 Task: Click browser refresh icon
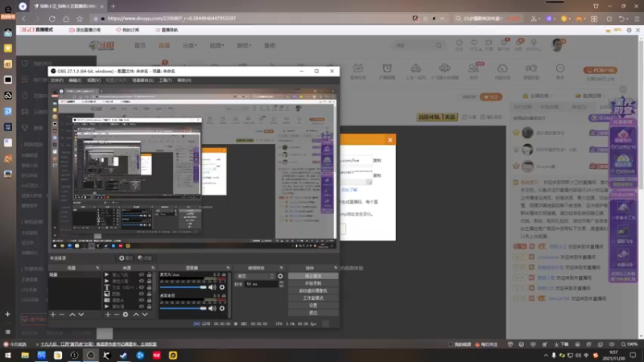(52, 19)
